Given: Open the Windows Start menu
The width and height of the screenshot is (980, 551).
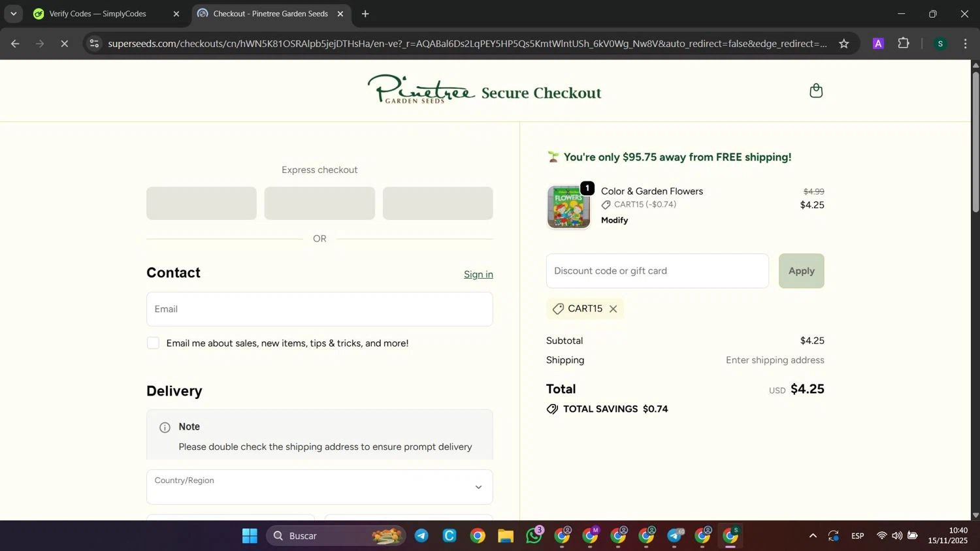Looking at the screenshot, I should 250,536.
